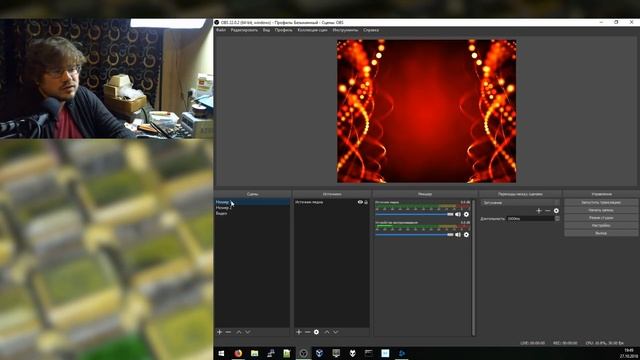Mute the Источник медиа mixer channel
Image resolution: width=640 pixels, height=360 pixels.
pyautogui.click(x=458, y=214)
